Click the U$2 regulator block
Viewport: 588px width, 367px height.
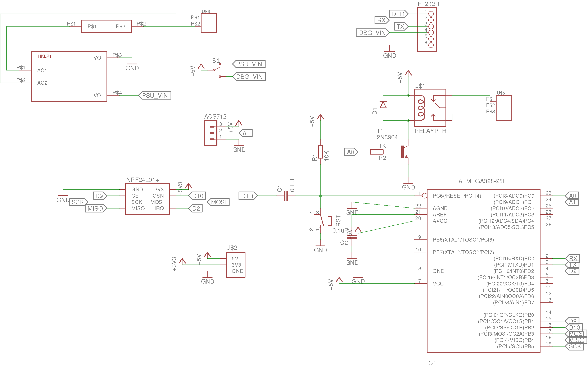(x=236, y=265)
